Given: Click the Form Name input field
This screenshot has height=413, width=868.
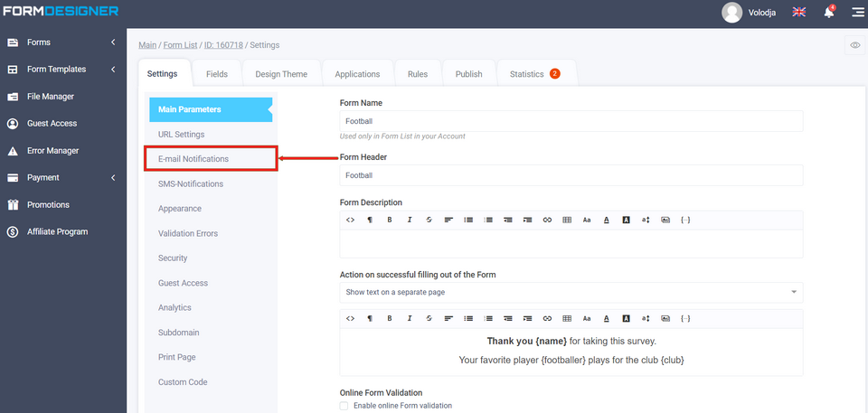Looking at the screenshot, I should click(x=571, y=120).
